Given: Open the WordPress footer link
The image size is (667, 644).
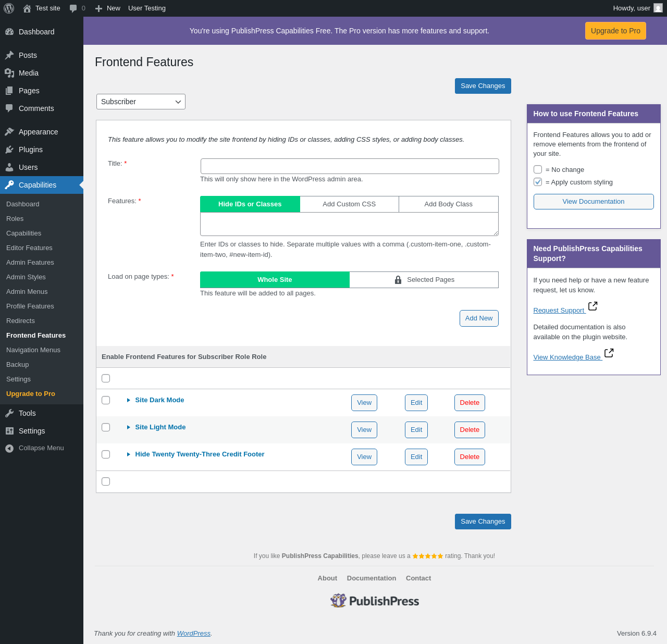Looking at the screenshot, I should point(194,634).
